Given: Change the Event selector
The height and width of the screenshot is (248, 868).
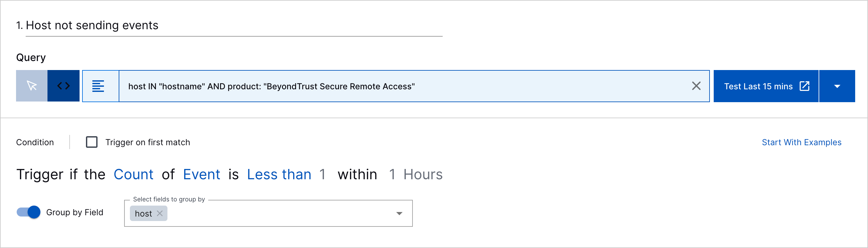Looking at the screenshot, I should tap(201, 174).
